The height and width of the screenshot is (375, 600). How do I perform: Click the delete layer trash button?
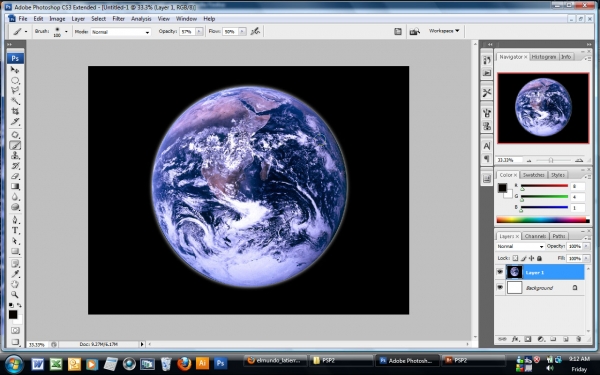pyautogui.click(x=579, y=339)
